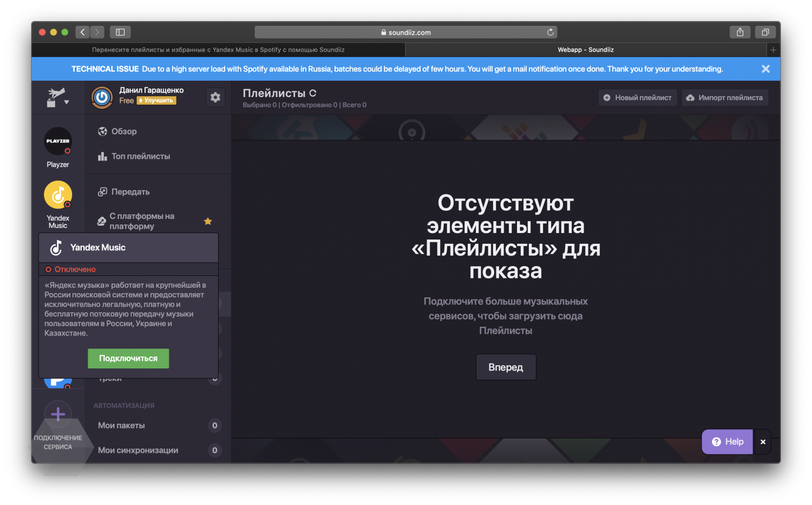Click the Safari share icon
This screenshot has width=812, height=505.
click(x=740, y=33)
